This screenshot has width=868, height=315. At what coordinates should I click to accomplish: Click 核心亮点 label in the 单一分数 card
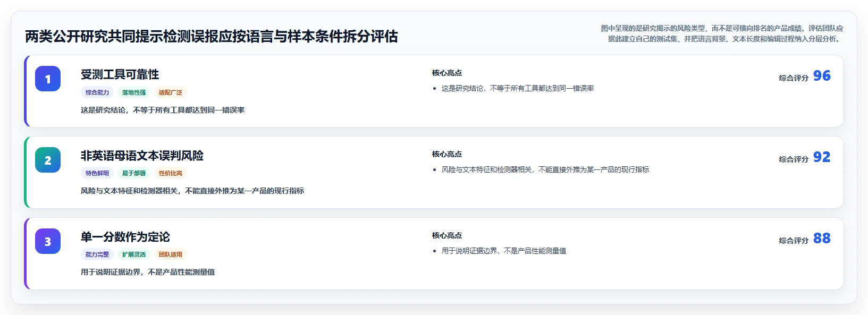tap(447, 235)
